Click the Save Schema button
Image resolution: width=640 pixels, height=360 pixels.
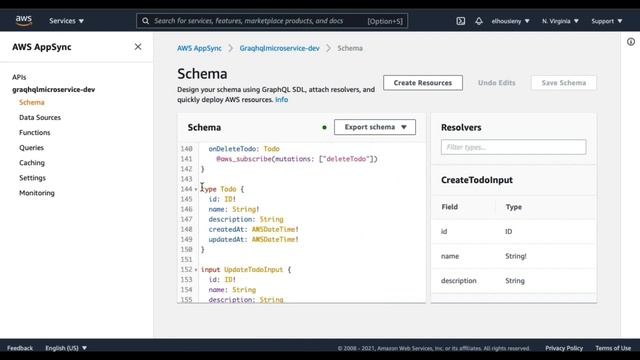point(564,83)
